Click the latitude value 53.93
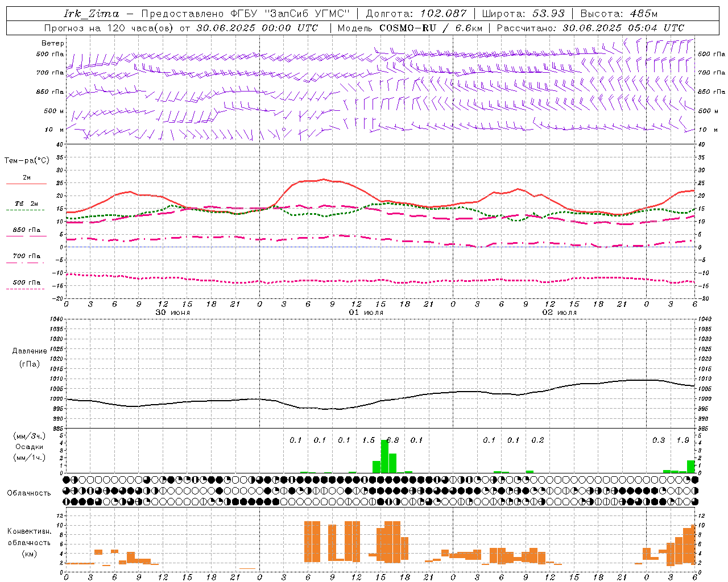The image size is (728, 582). coord(548,14)
